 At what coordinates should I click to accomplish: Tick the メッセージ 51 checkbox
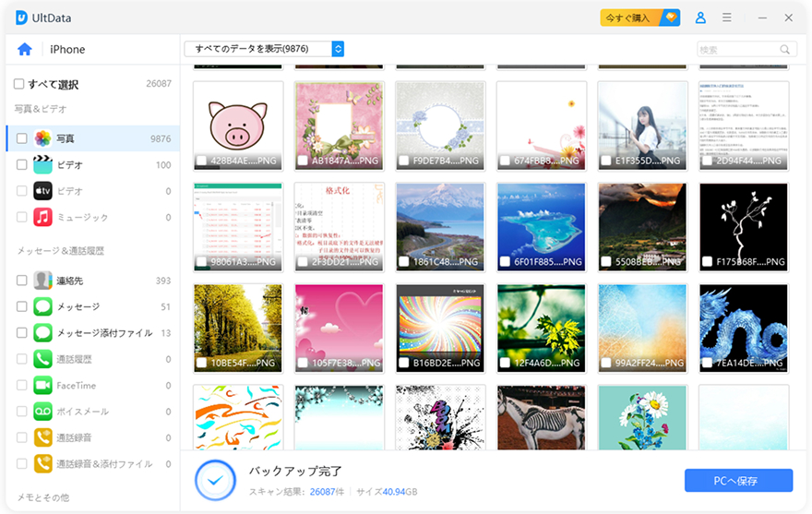(22, 306)
